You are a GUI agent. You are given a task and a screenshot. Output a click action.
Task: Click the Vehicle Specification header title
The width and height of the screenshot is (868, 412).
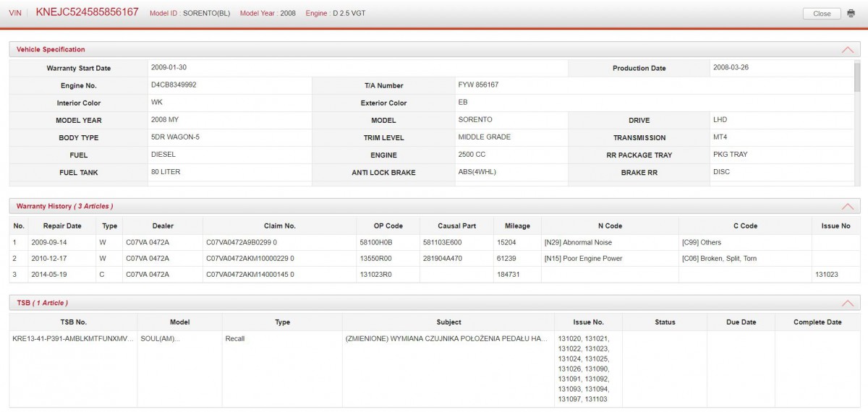pyautogui.click(x=51, y=50)
